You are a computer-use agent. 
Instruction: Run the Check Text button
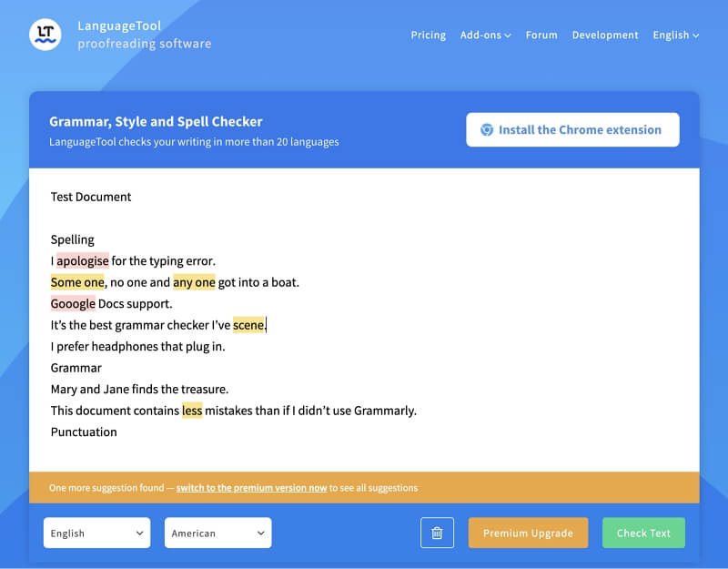(x=643, y=533)
